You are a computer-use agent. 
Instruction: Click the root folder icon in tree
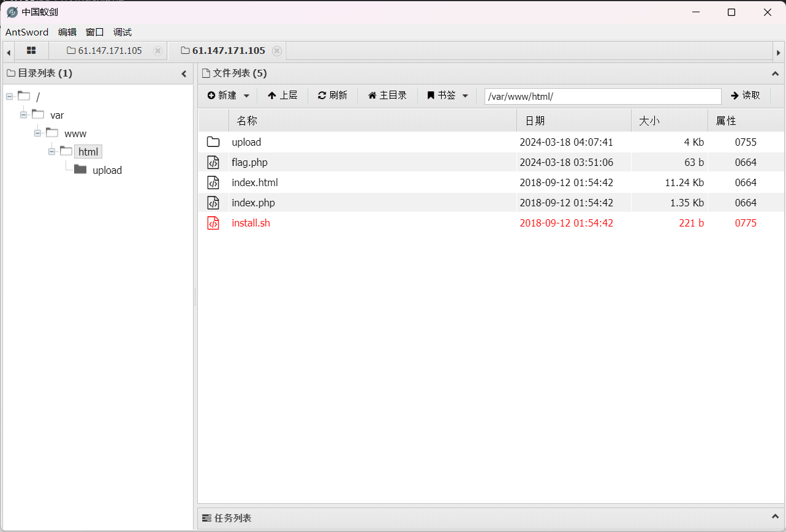(x=24, y=96)
